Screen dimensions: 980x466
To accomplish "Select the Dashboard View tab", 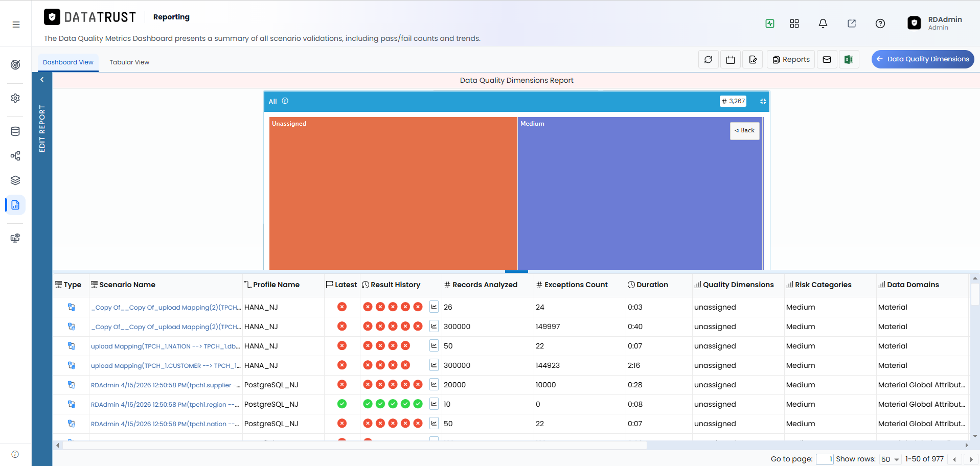I will pos(68,62).
